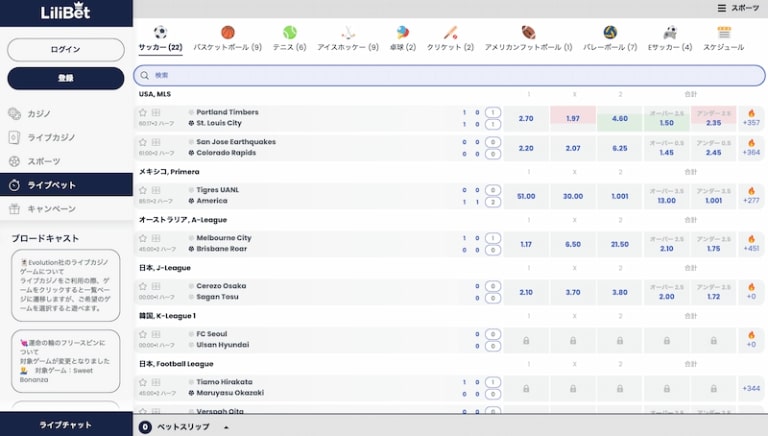The width and height of the screenshot is (768, 436).
Task: Select odds 4.60 for St. Louis City
Action: [x=620, y=119]
